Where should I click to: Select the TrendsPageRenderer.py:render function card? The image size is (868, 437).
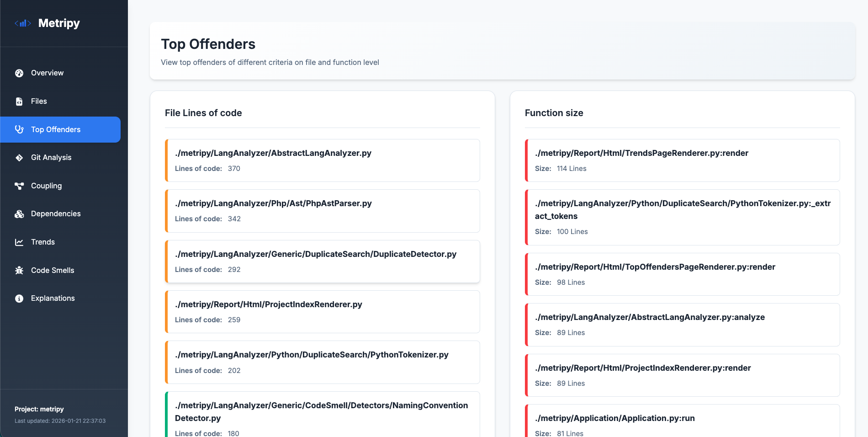[682, 160]
